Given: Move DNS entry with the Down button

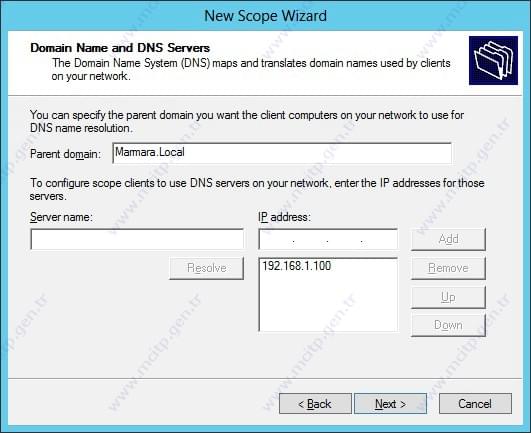Looking at the screenshot, I should (448, 325).
